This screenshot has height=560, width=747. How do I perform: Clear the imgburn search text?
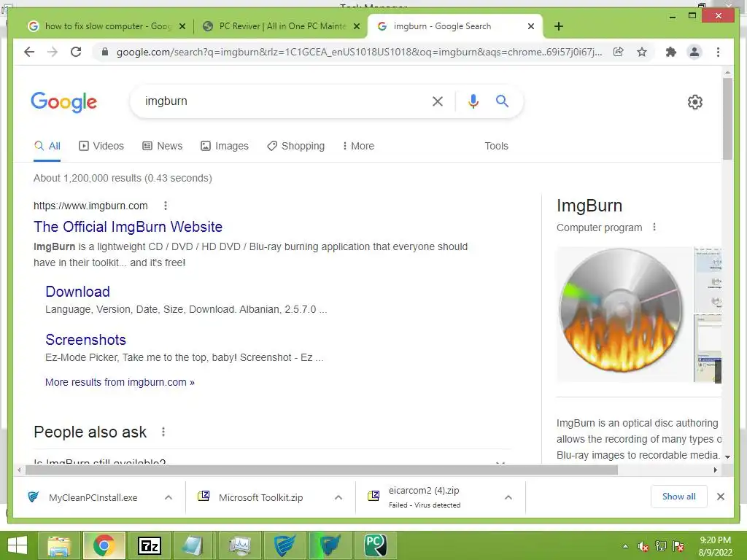tap(438, 101)
